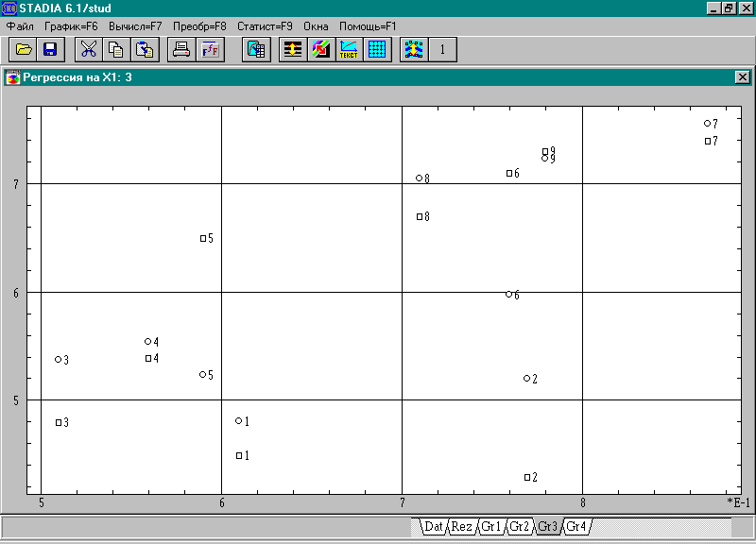Click square data point labeled 8
This screenshot has width=756, height=544.
tap(420, 217)
